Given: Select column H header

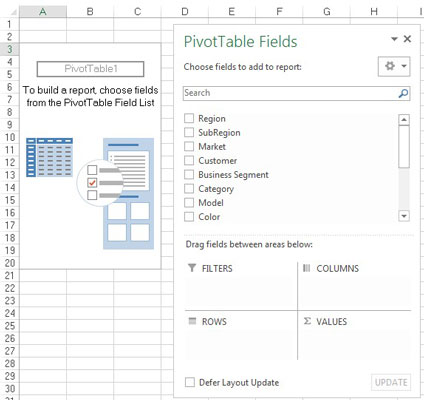Looking at the screenshot, I should (374, 12).
